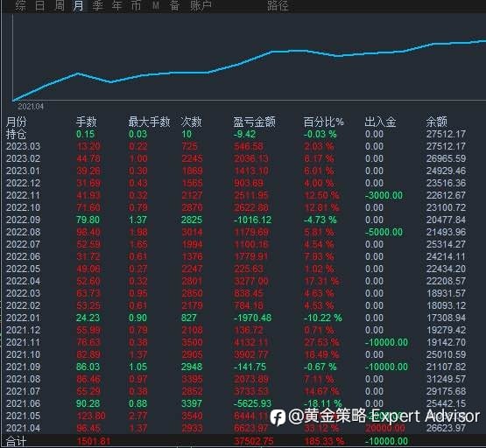Select the 持仓 row label
This screenshot has height=448, width=486.
tap(16, 134)
